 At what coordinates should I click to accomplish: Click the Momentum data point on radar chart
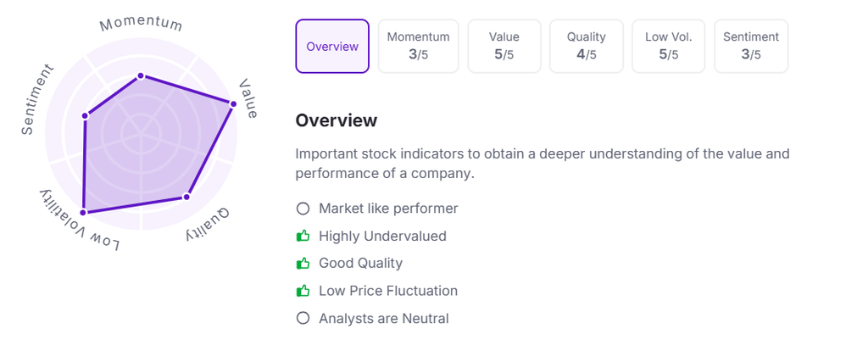tap(141, 76)
